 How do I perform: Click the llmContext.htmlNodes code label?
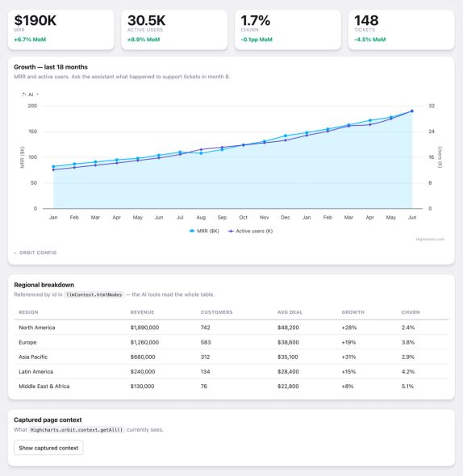coord(94,294)
